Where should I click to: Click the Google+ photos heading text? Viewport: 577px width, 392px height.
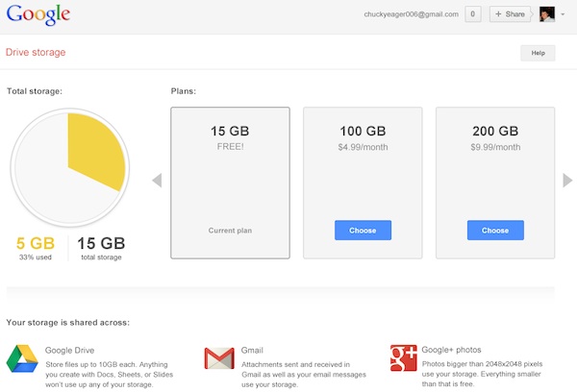451,350
